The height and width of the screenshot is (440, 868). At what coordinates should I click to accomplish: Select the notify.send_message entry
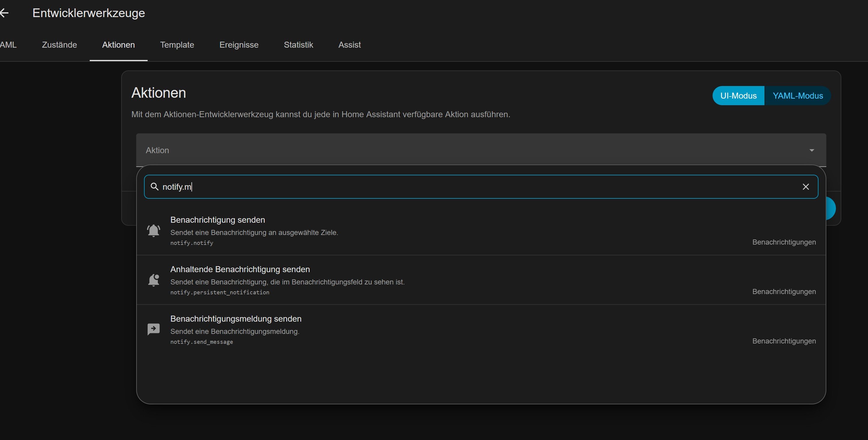tap(481, 329)
